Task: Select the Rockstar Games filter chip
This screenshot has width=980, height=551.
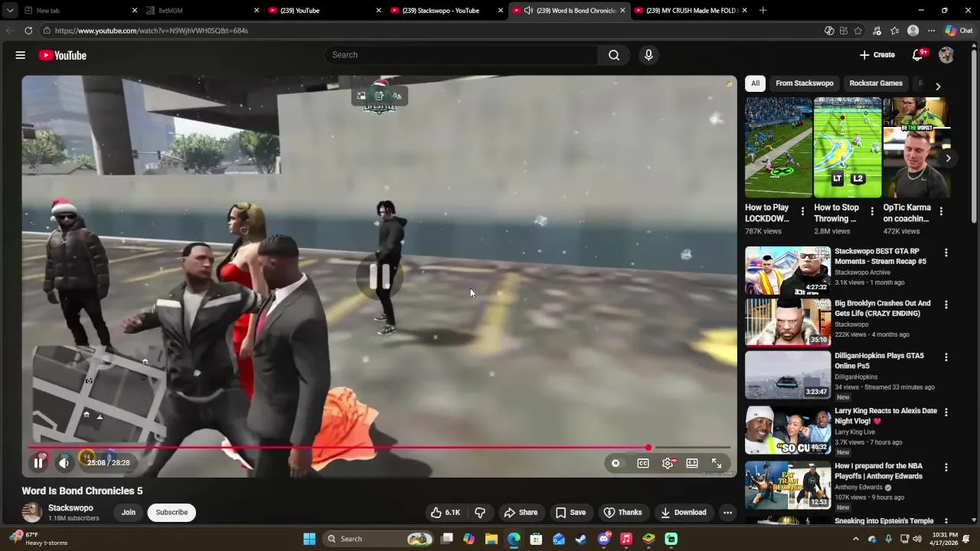Action: pyautogui.click(x=876, y=83)
